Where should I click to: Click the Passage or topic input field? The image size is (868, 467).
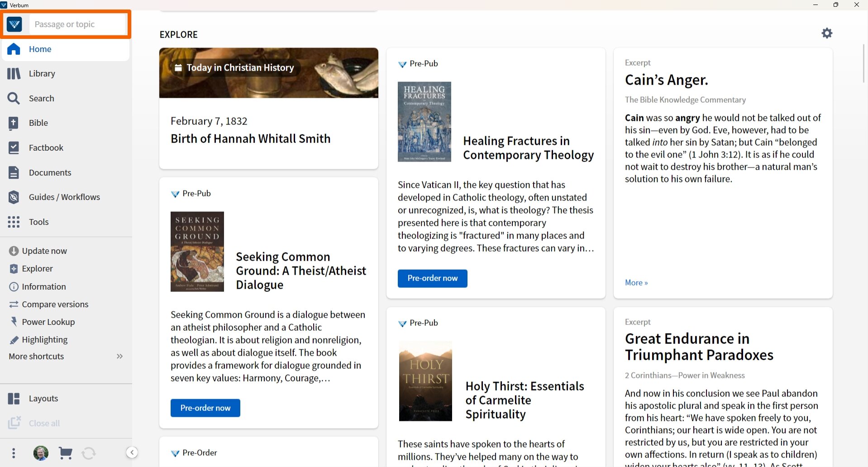[x=77, y=24]
